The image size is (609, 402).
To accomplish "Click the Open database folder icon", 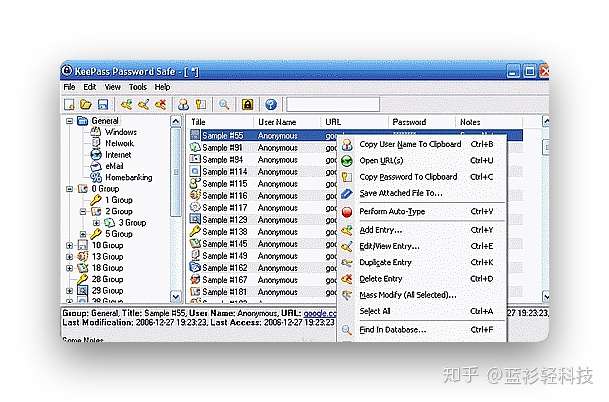I will point(86,104).
